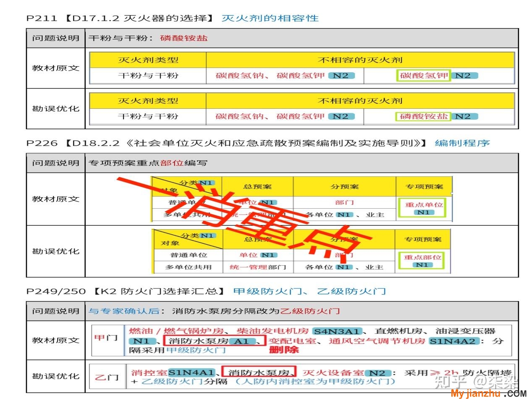Click '普通单位' cell in the 勘误优化 table

pos(189,255)
